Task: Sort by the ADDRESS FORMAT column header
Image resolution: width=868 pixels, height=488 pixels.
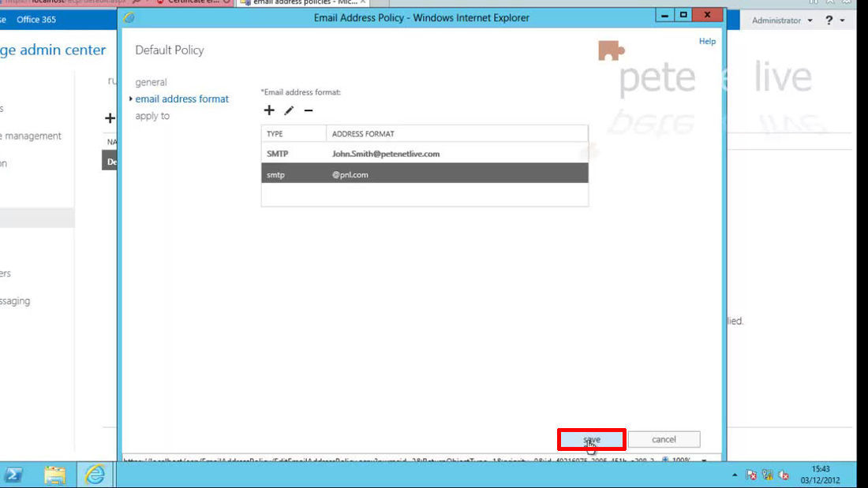Action: point(457,134)
